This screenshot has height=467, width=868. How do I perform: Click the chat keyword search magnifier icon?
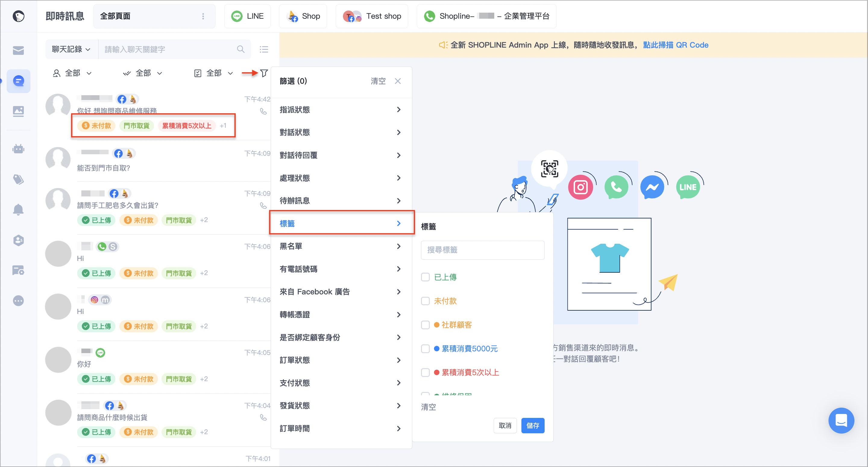click(241, 49)
